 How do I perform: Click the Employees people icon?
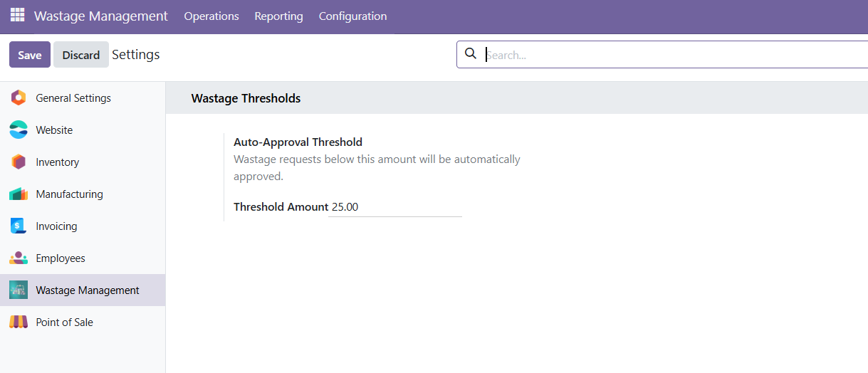19,258
